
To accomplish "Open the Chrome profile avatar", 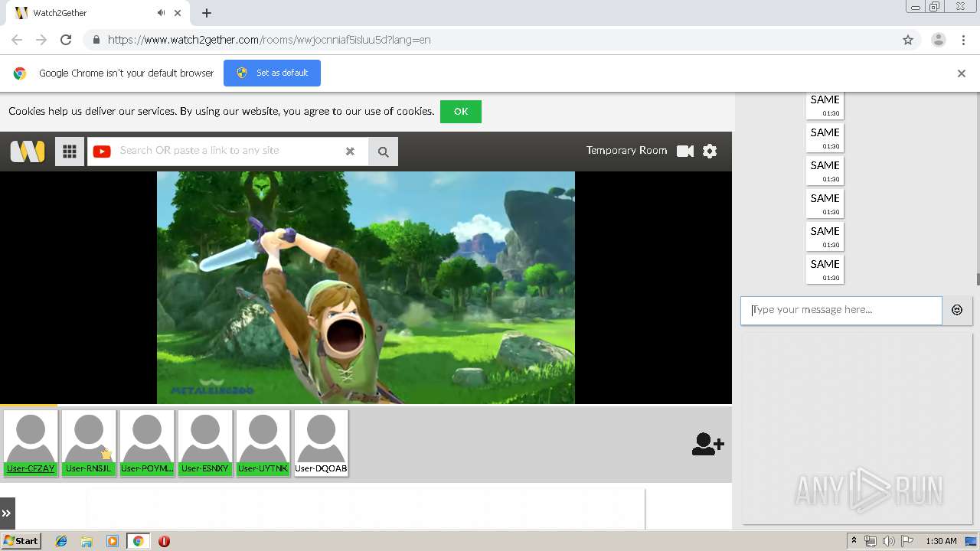I will (939, 40).
